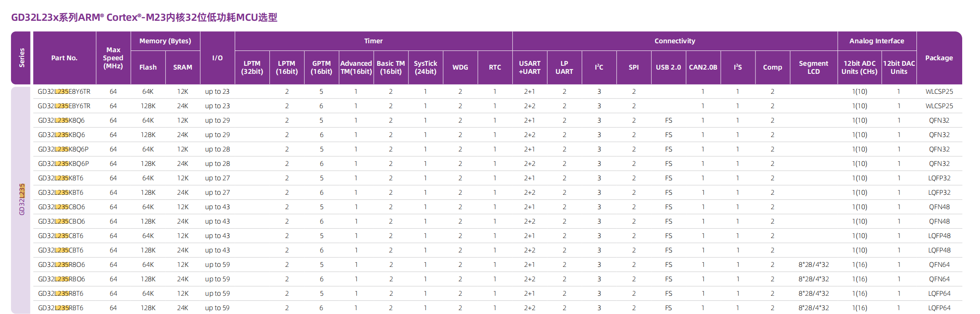Image resolution: width=980 pixels, height=314 pixels.
Task: Click part number GD32L235RBT6
Action: [61, 308]
